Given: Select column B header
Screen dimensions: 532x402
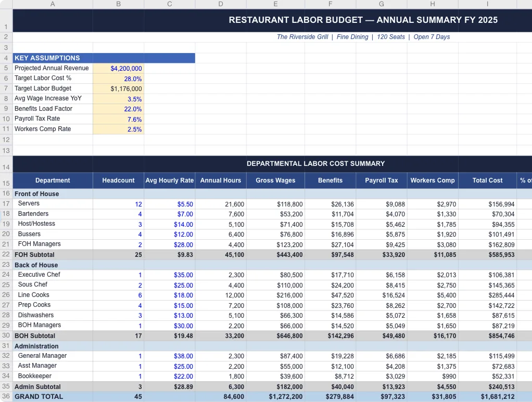Looking at the screenshot, I should (x=118, y=4).
